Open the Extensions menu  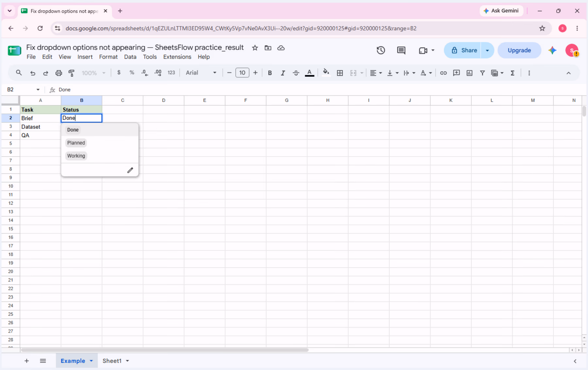coord(177,57)
